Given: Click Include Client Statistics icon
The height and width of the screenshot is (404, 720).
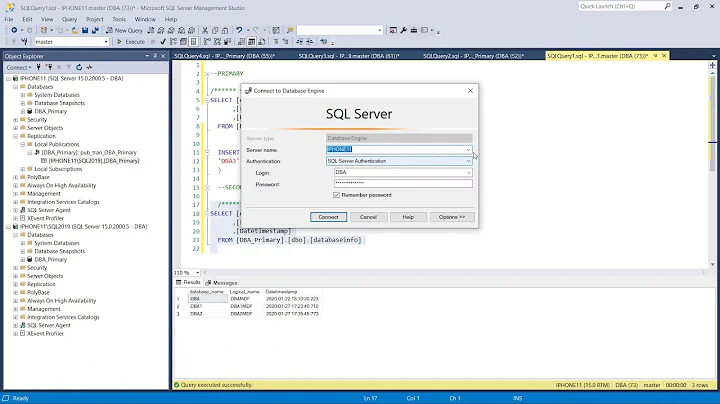Looking at the screenshot, I should tap(227, 42).
